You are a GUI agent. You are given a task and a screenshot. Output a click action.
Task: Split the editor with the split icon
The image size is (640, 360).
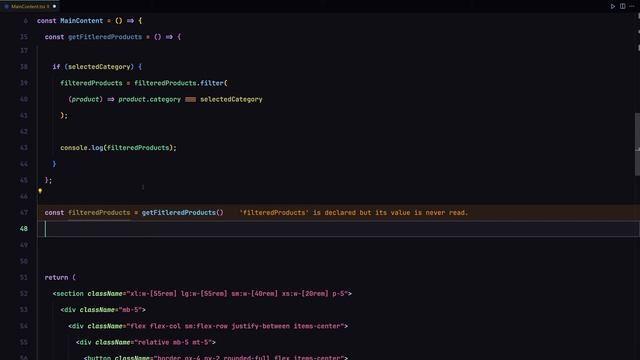coord(622,7)
